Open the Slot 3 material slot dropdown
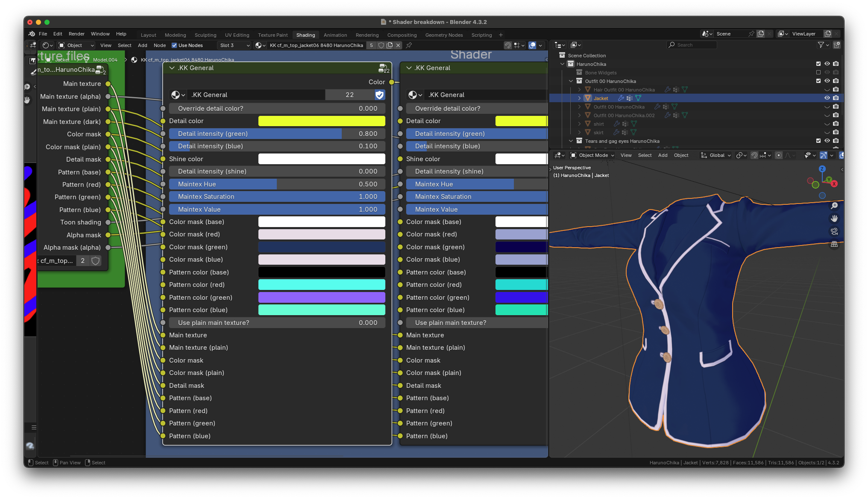This screenshot has height=499, width=868. coord(234,45)
